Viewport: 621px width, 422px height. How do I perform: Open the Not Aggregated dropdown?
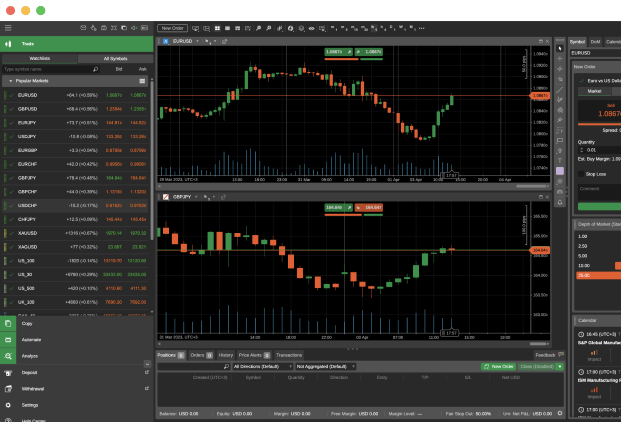pos(325,367)
